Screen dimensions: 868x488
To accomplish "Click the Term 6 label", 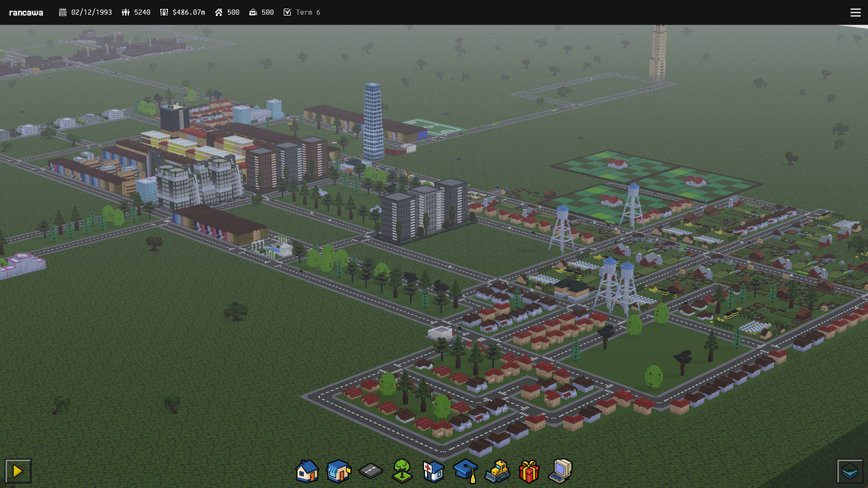I will (x=308, y=12).
